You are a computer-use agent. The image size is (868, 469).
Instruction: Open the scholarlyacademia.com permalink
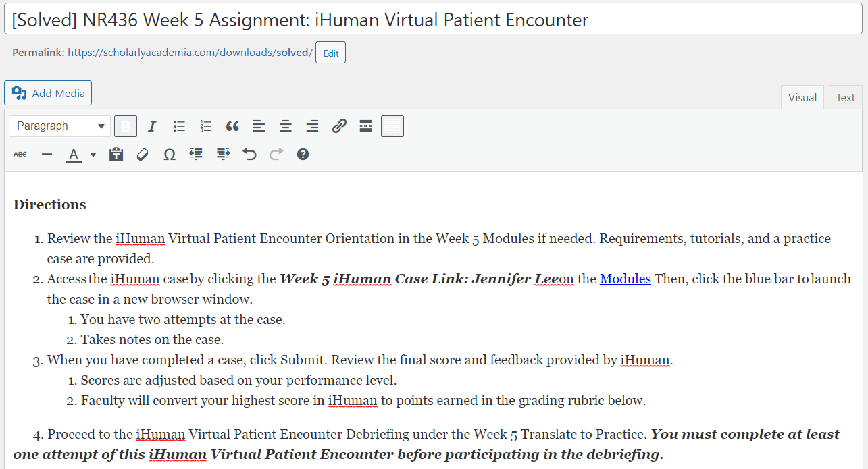coord(190,52)
